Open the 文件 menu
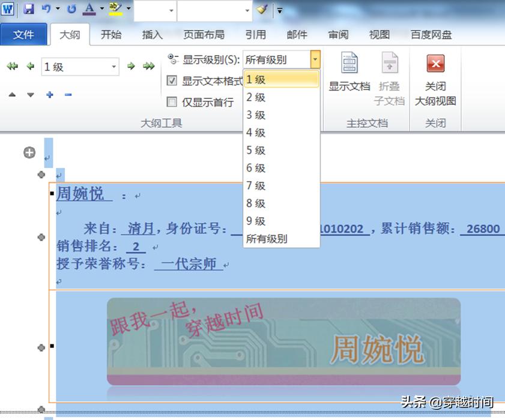The height and width of the screenshot is (420, 505). point(25,34)
